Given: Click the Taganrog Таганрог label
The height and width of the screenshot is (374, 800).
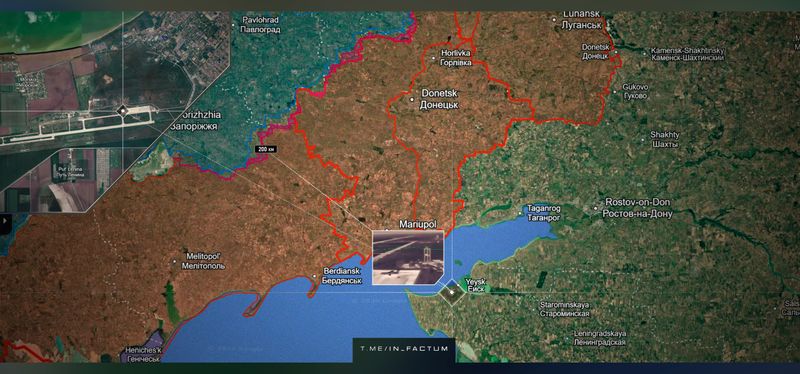Looking at the screenshot, I should (543, 213).
